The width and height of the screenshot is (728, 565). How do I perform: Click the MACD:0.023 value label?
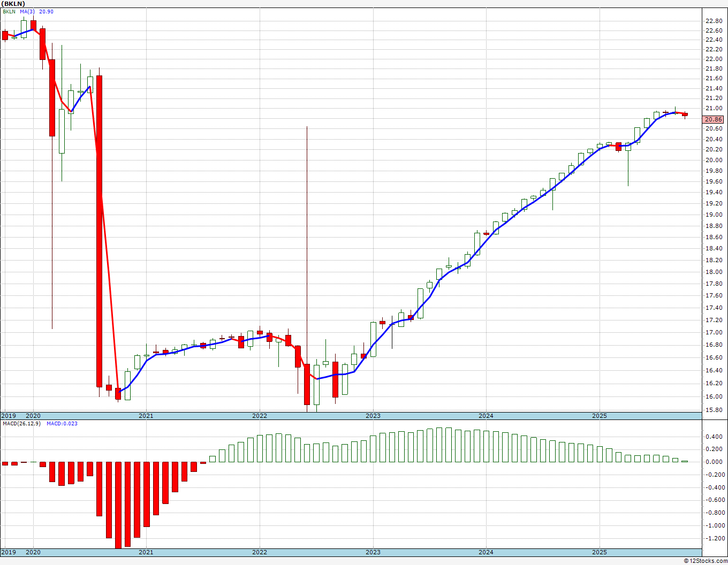(x=62, y=424)
